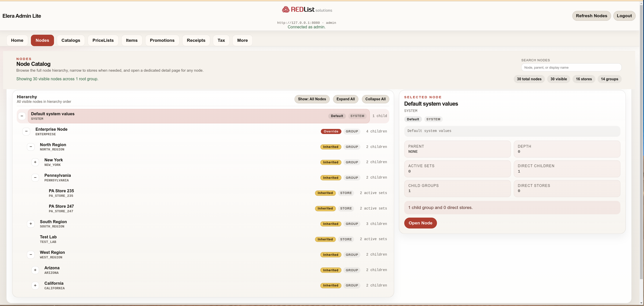This screenshot has width=644, height=306.
Task: Open the Catalogs tab
Action: point(71,40)
